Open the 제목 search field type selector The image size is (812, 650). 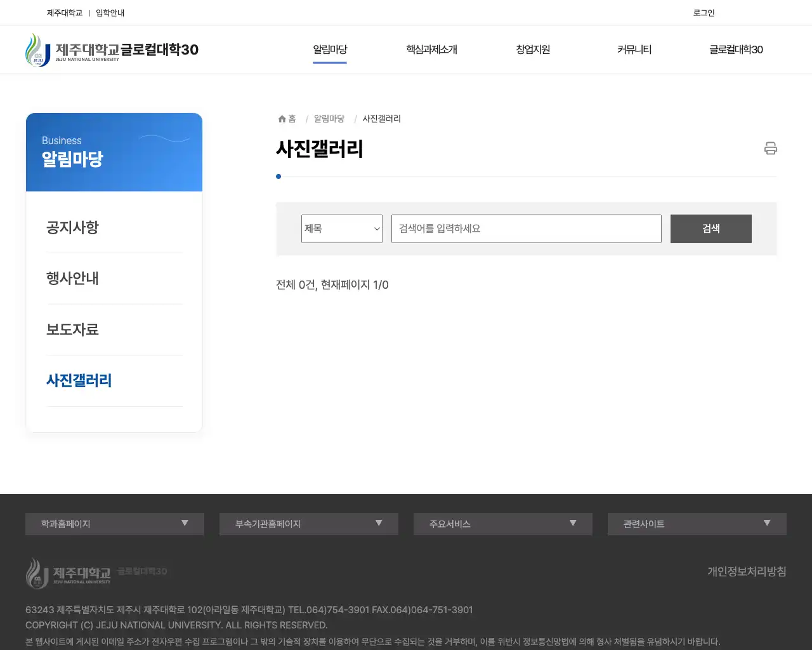341,229
